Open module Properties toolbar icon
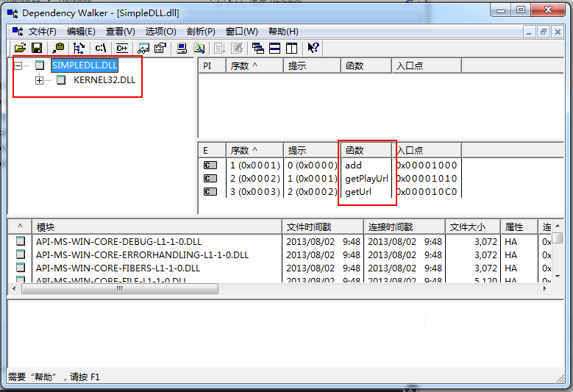This screenshot has height=392, width=573. click(160, 48)
